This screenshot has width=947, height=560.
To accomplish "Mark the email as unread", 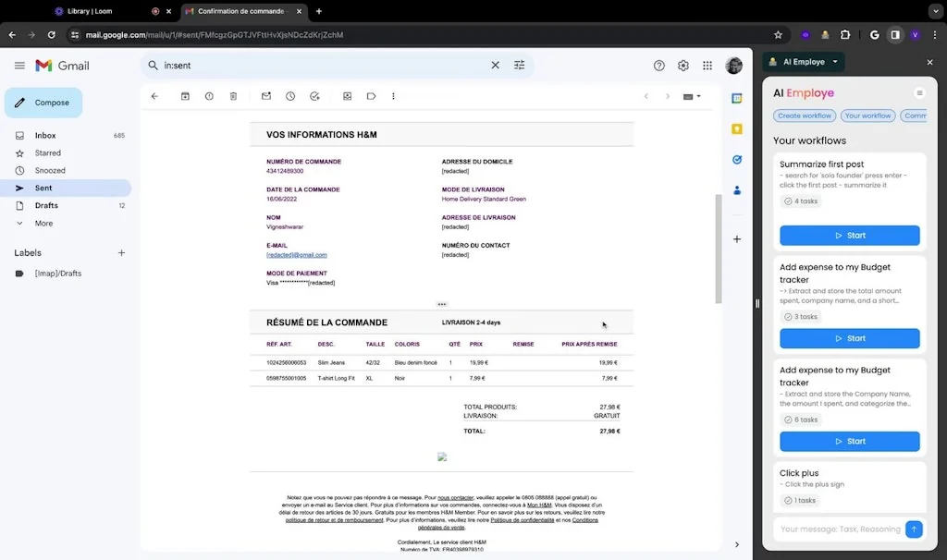I will 267,96.
